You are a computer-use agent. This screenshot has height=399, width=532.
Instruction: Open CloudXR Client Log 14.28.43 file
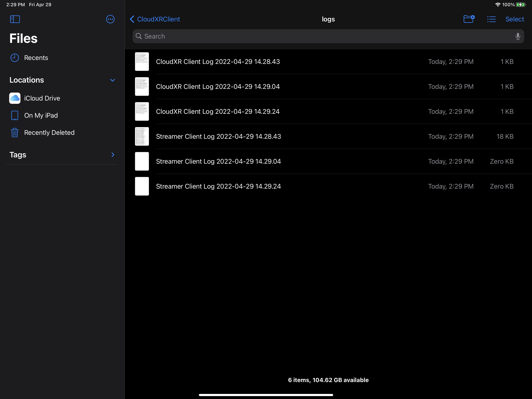pos(218,62)
